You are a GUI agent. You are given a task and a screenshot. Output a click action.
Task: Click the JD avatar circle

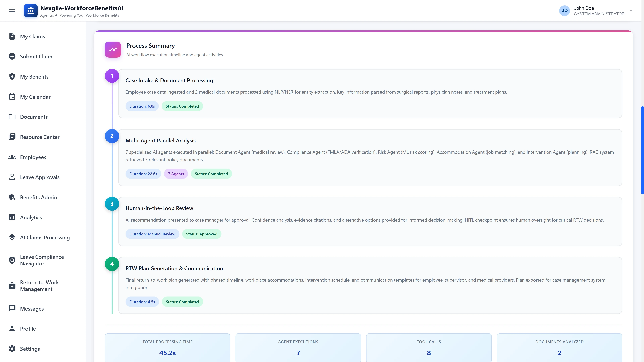[x=565, y=11]
